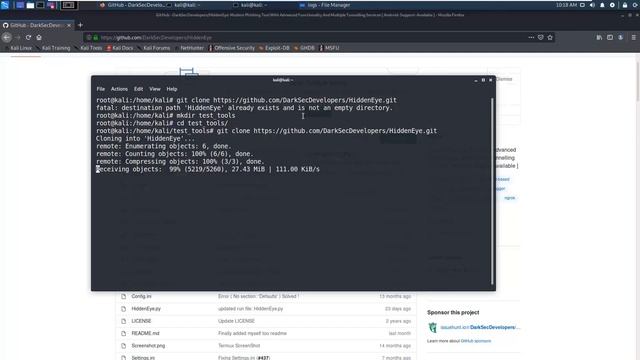The height and width of the screenshot is (360, 640).
Task: Open 'Update LICENSE' commit message
Action: pos(236,321)
